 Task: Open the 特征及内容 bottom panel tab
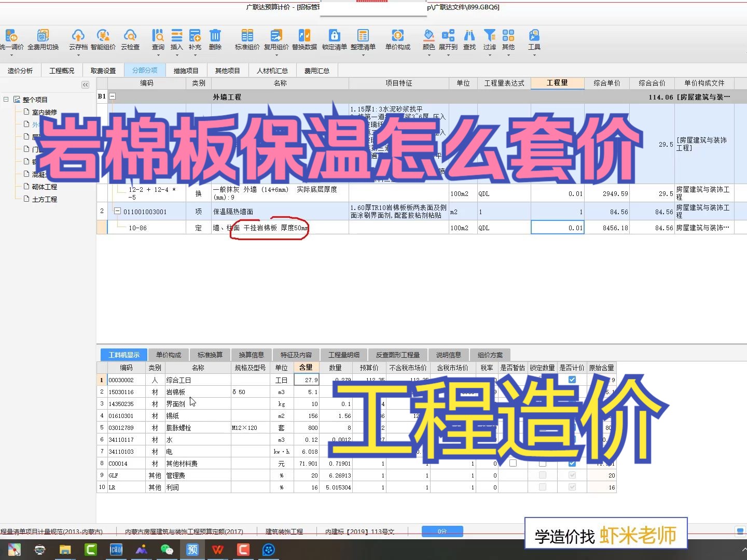pos(296,355)
